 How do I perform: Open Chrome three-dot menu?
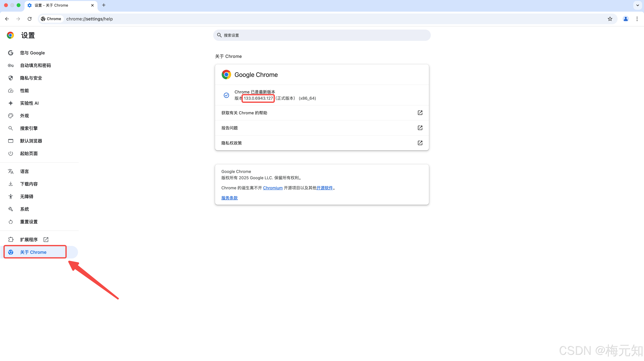[637, 19]
